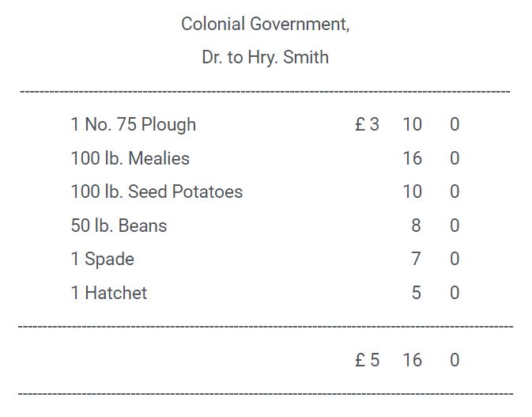Click the "£ 3" amount for Plough
The image size is (532, 417).
coord(367,124)
